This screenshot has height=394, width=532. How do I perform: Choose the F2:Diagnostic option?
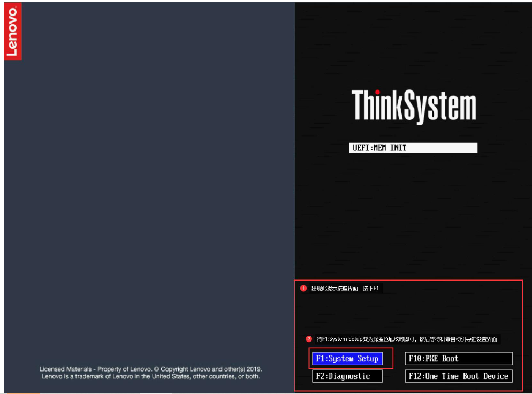coord(347,376)
